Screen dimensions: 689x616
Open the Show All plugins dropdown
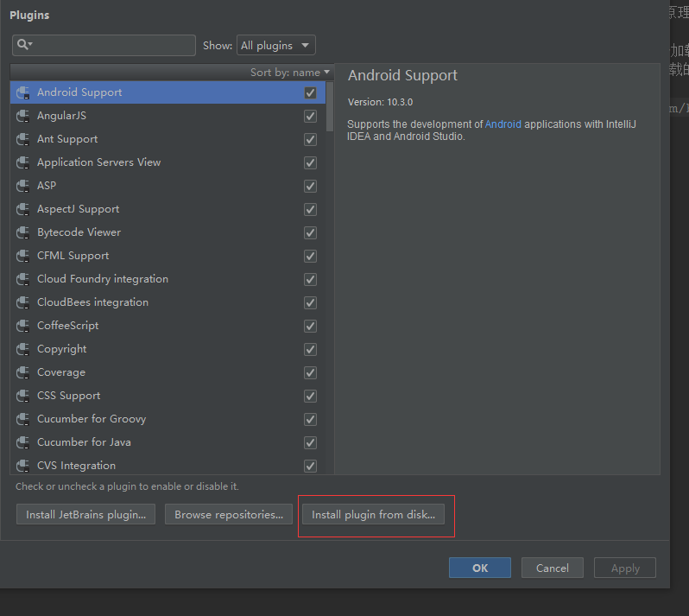(276, 45)
